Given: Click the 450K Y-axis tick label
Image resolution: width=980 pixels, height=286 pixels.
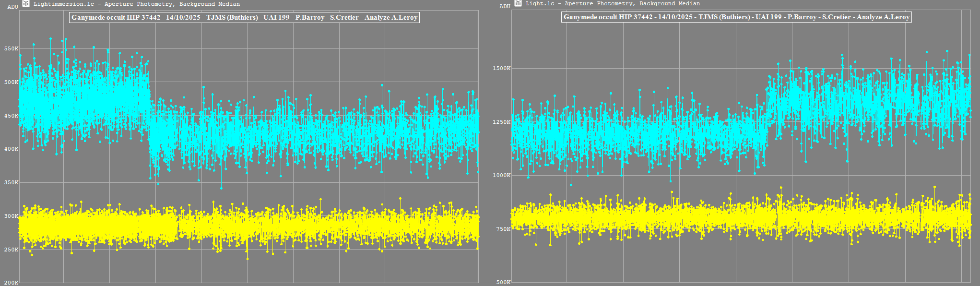Looking at the screenshot, I should [11, 116].
